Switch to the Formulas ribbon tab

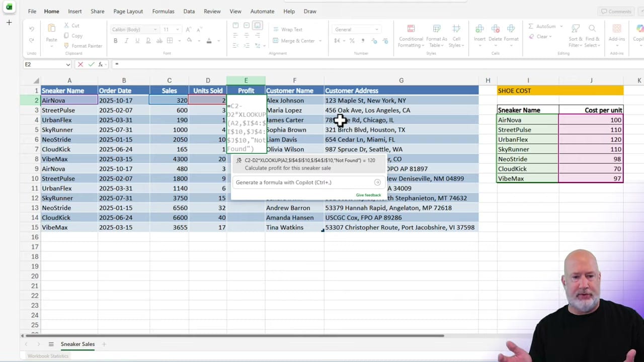click(x=163, y=11)
